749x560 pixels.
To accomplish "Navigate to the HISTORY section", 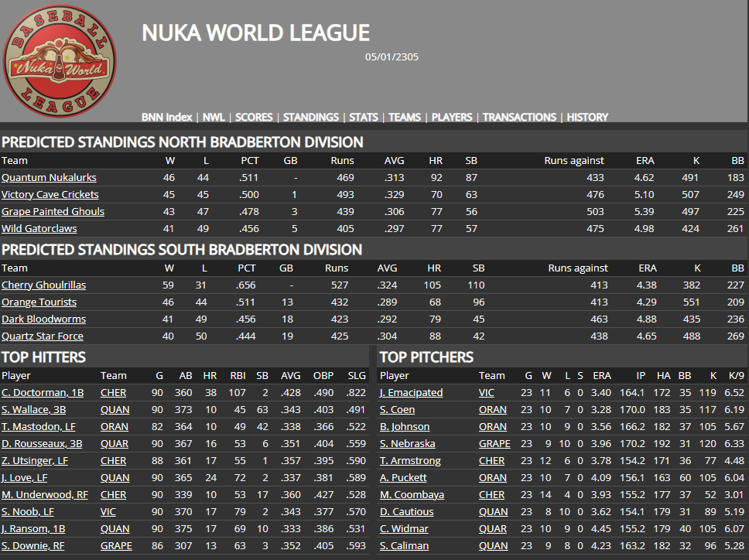I will point(587,118).
